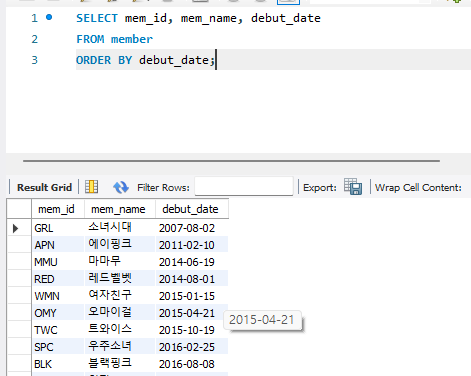Select the 여자친구 name cell
The height and width of the screenshot is (376, 471).
120,296
